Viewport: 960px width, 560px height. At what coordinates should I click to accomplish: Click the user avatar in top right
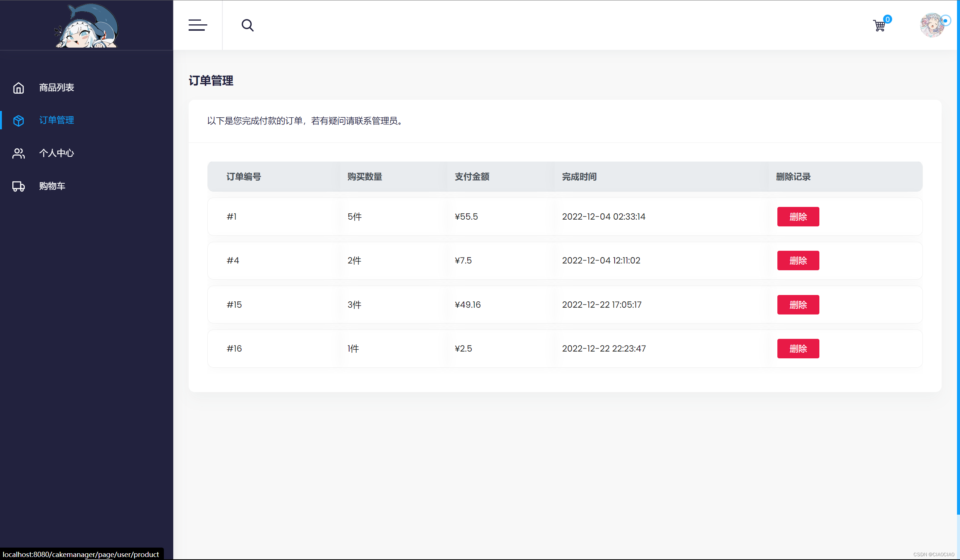click(x=932, y=25)
